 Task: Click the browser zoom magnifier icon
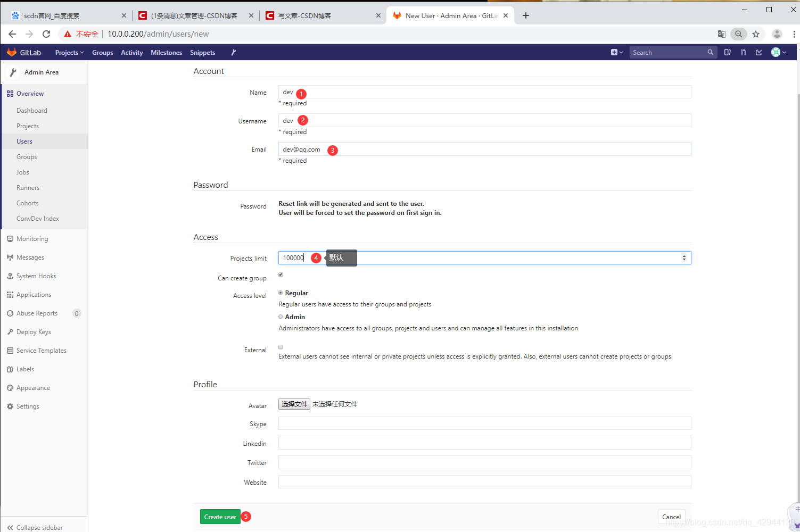click(739, 34)
